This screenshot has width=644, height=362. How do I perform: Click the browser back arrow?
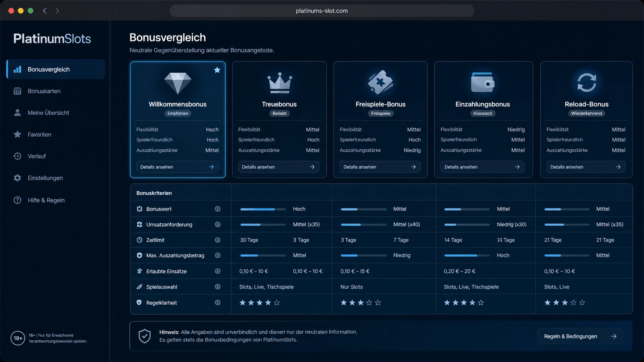pyautogui.click(x=45, y=11)
